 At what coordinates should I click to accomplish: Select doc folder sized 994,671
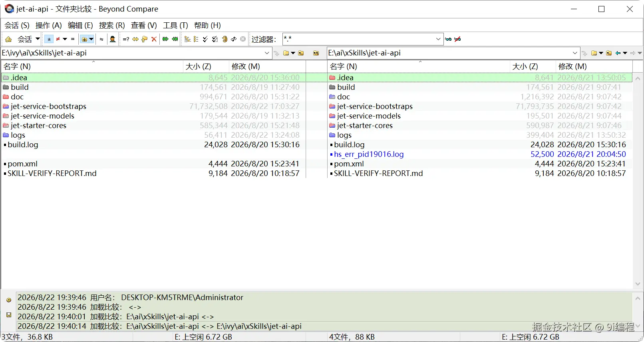point(17,97)
